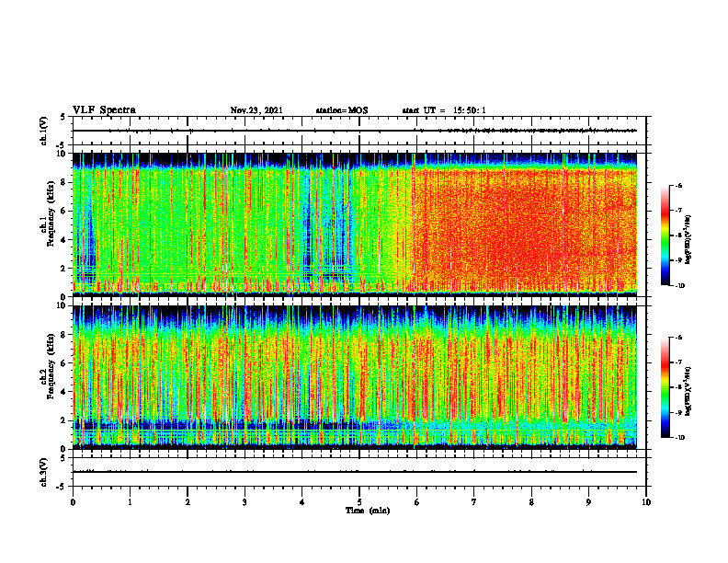Select the "start UT = 15:50: 1" text

point(444,110)
